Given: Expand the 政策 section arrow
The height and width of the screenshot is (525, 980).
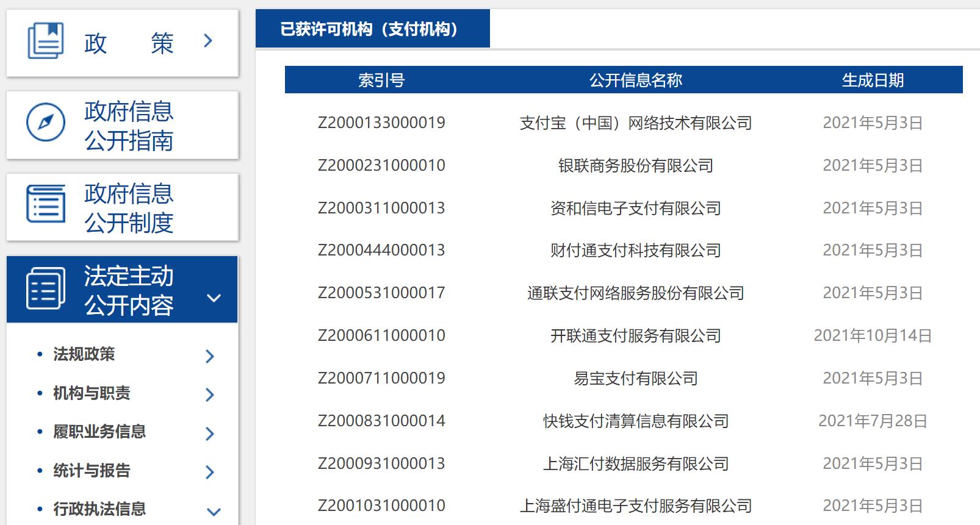Looking at the screenshot, I should 208,41.
